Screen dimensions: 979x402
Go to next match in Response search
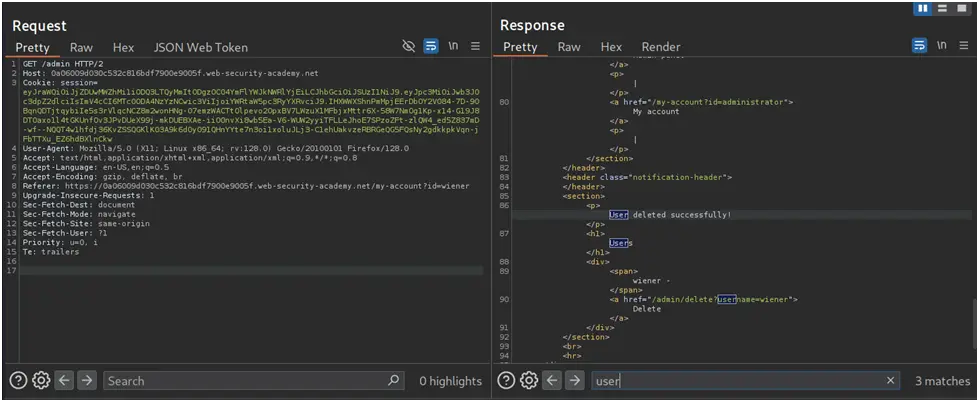tap(575, 380)
